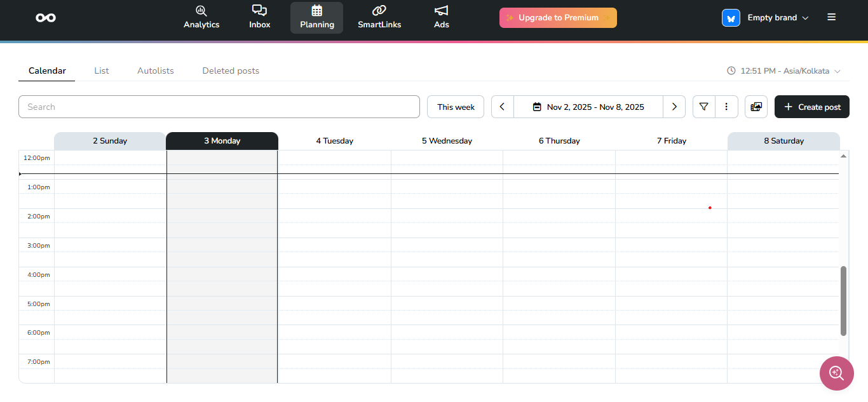This screenshot has width=868, height=402.
Task: Click the Create post button
Action: tap(811, 107)
